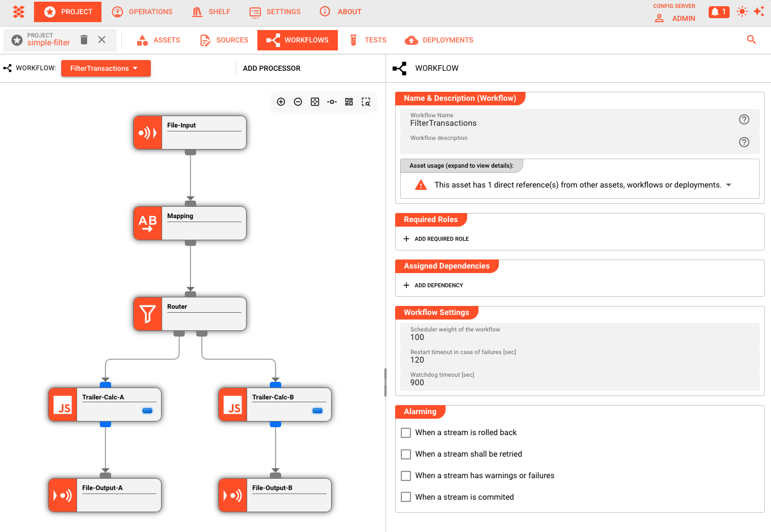Click the blue indicator on Trailer-Calc-B
Viewport: 771px width, 532px height.
(317, 410)
